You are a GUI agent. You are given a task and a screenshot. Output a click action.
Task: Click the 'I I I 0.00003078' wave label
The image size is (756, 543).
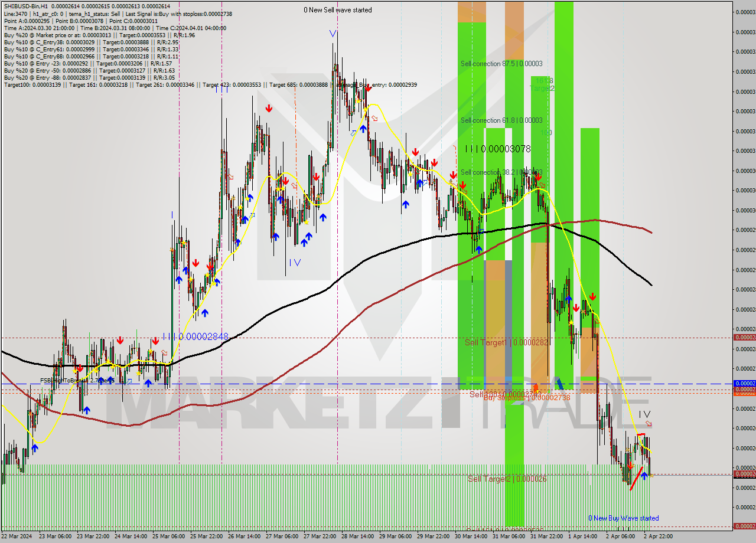[x=498, y=149]
